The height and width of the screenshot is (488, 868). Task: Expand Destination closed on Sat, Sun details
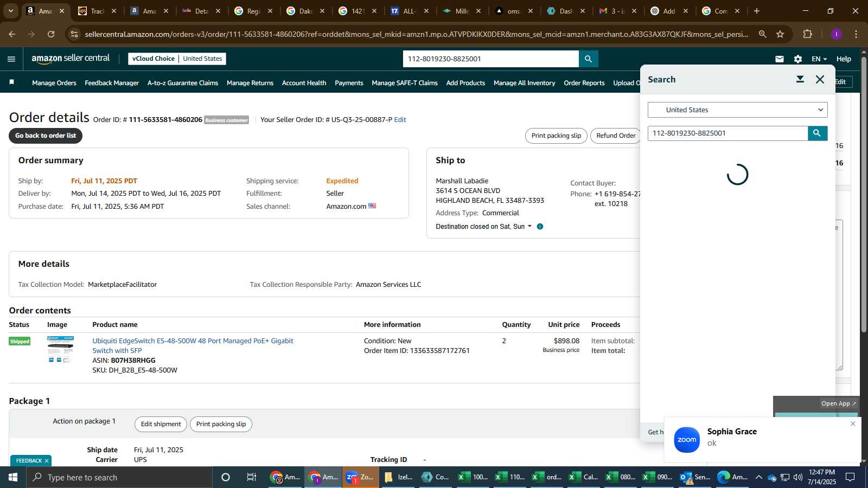(484, 227)
